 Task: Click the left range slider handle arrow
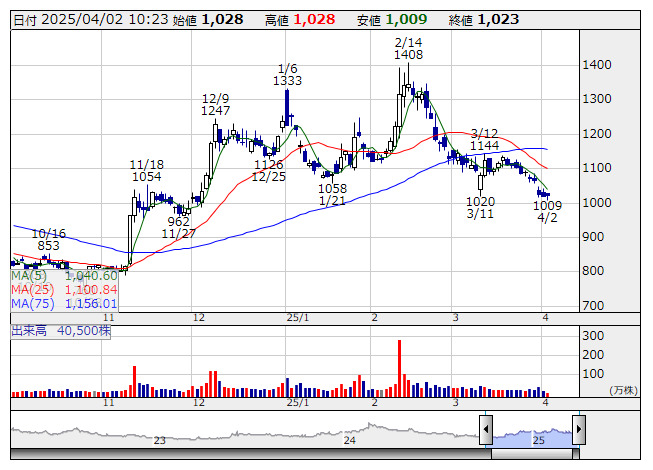(x=486, y=429)
